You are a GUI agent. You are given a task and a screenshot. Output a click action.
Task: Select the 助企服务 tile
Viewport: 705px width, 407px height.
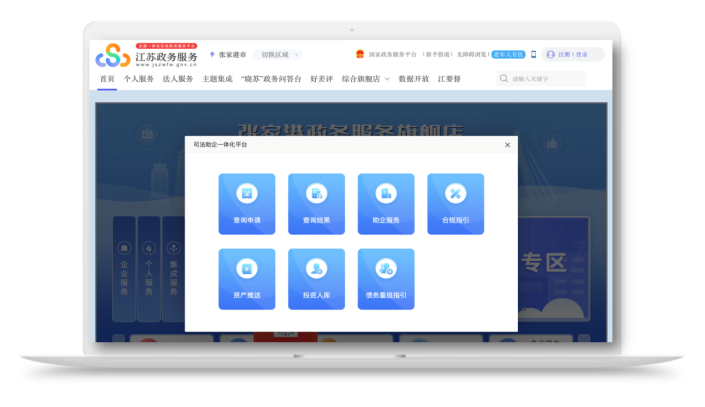(386, 204)
